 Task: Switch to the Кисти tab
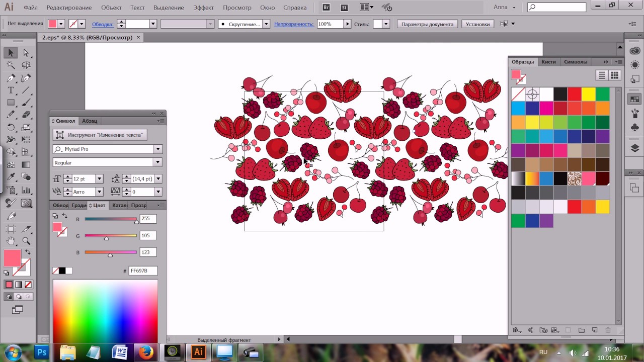pos(549,62)
